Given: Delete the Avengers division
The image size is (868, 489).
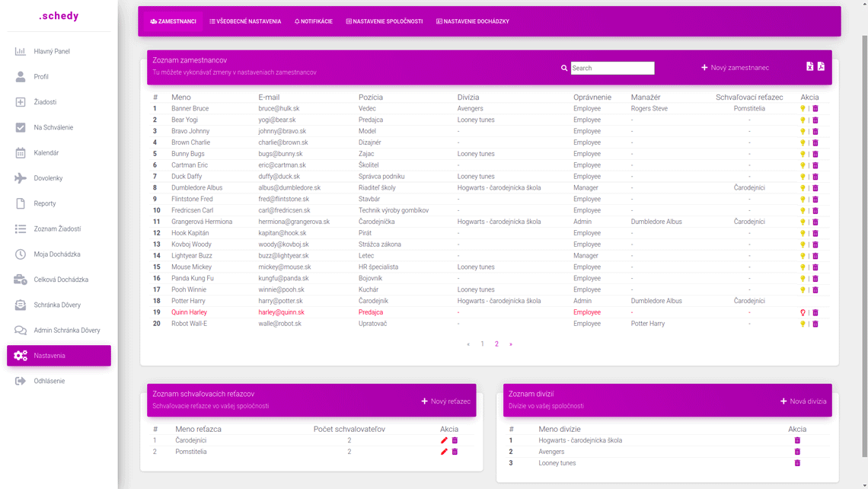Looking at the screenshot, I should pyautogui.click(x=797, y=452).
